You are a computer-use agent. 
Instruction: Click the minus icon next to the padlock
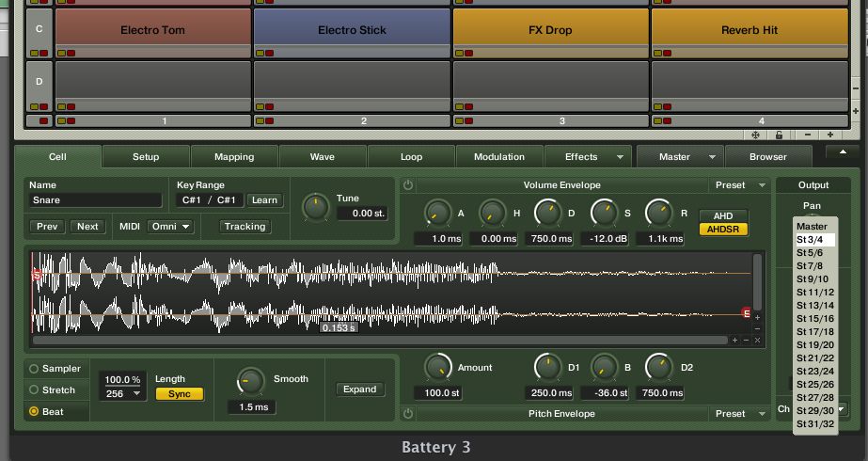click(808, 135)
